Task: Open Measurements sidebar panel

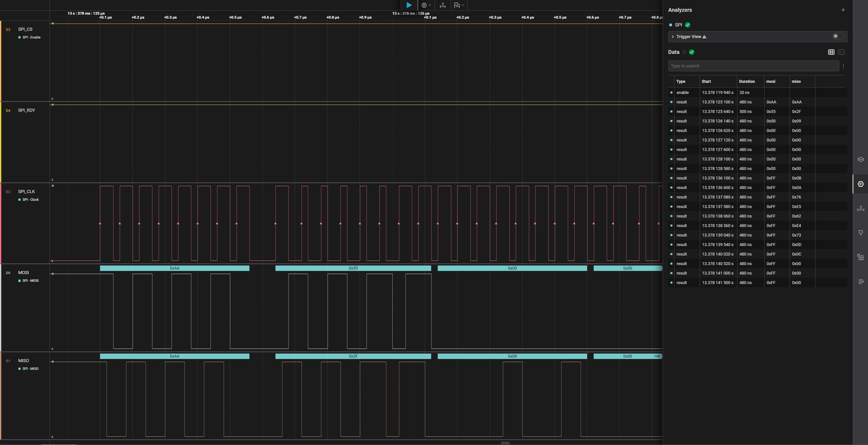Action: point(861,208)
